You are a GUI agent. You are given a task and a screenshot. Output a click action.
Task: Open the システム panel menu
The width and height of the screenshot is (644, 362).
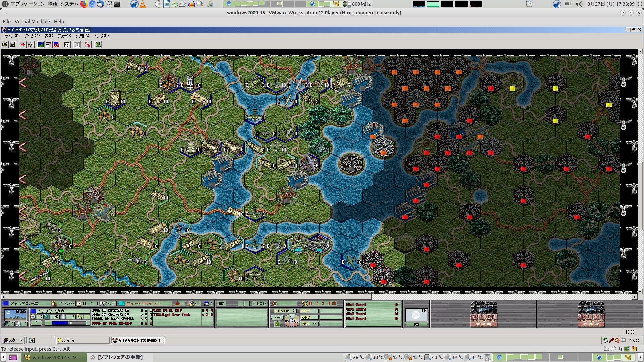coord(69,4)
